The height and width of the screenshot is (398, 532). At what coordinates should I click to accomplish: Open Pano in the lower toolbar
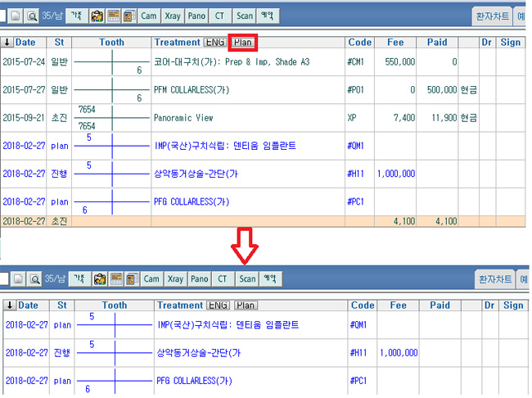[199, 279]
